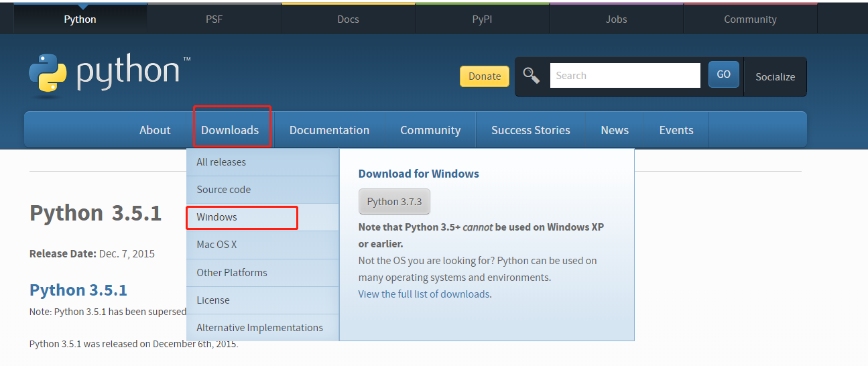This screenshot has height=366, width=868.
Task: Open the Python top-level tab
Action: pos(80,19)
